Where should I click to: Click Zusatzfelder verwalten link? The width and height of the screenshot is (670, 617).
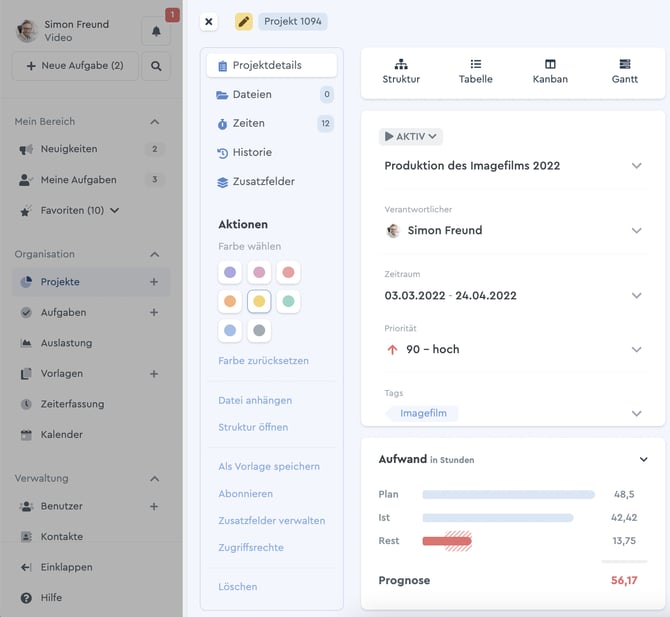[x=272, y=520]
